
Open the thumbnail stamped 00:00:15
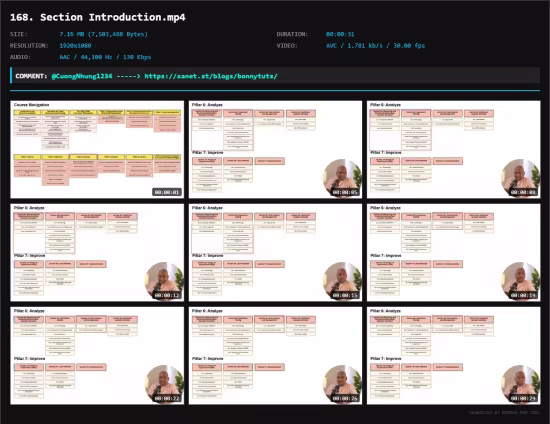point(275,253)
